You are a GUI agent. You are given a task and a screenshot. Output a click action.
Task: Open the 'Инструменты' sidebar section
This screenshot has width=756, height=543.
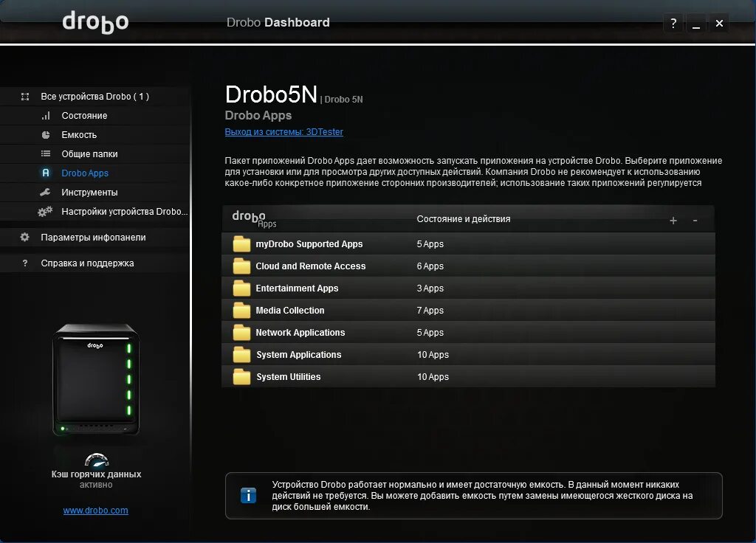pos(95,193)
